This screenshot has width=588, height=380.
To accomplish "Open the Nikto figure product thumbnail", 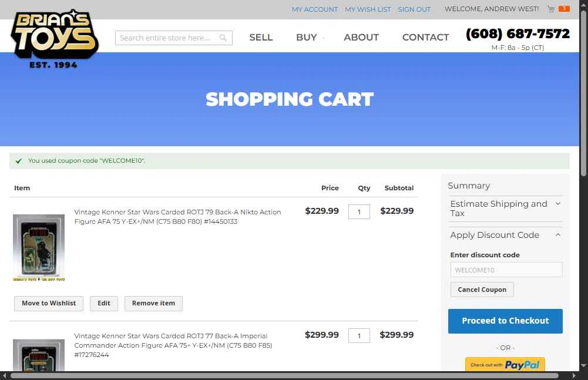I will coord(39,247).
